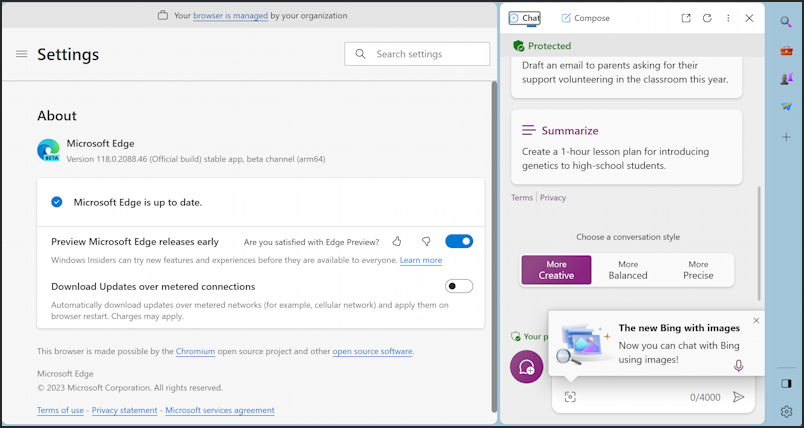Open the chat pane more options menu

pos(728,18)
